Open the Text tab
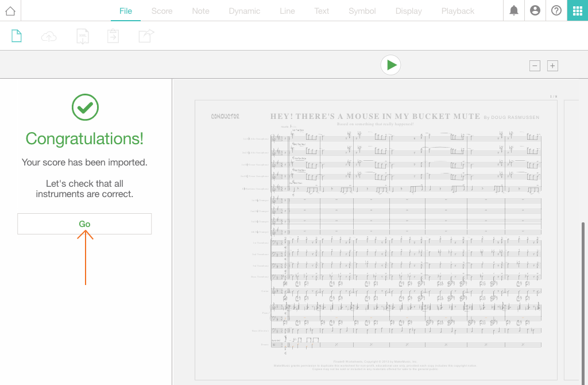 pyautogui.click(x=322, y=11)
